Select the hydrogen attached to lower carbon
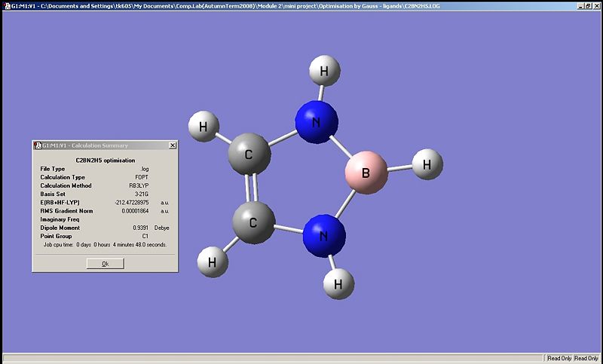This screenshot has height=364, width=603. point(213,262)
